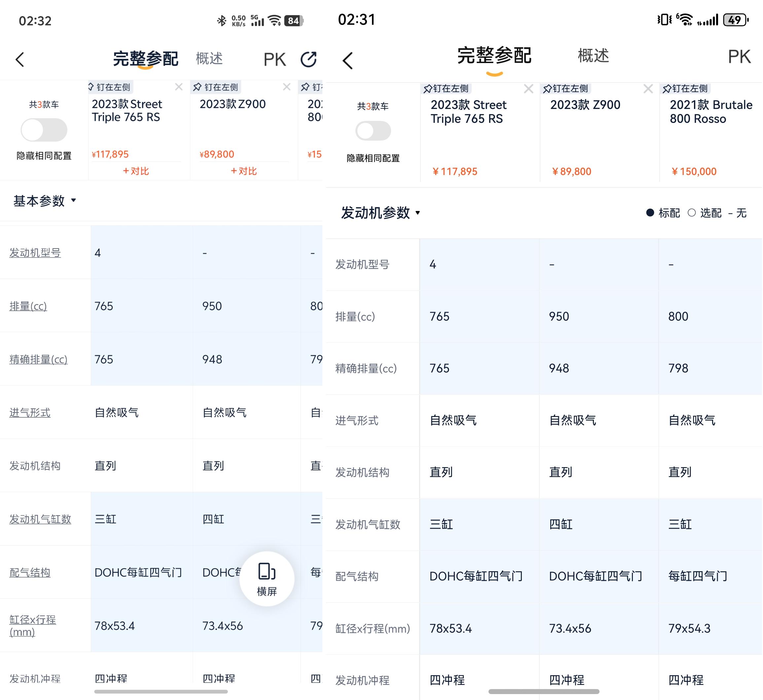
Task: Tap +对比 under 2023款 Z900
Action: point(244,171)
